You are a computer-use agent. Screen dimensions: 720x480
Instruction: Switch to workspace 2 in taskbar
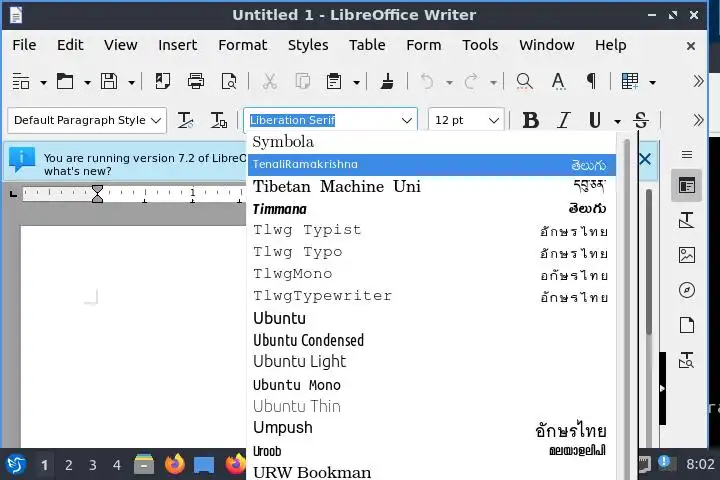click(68, 465)
